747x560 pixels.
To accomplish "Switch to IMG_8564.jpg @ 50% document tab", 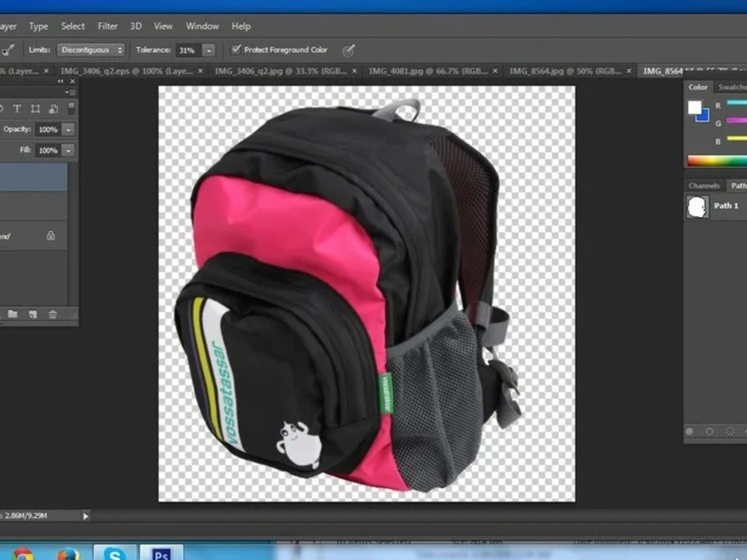I will [565, 71].
